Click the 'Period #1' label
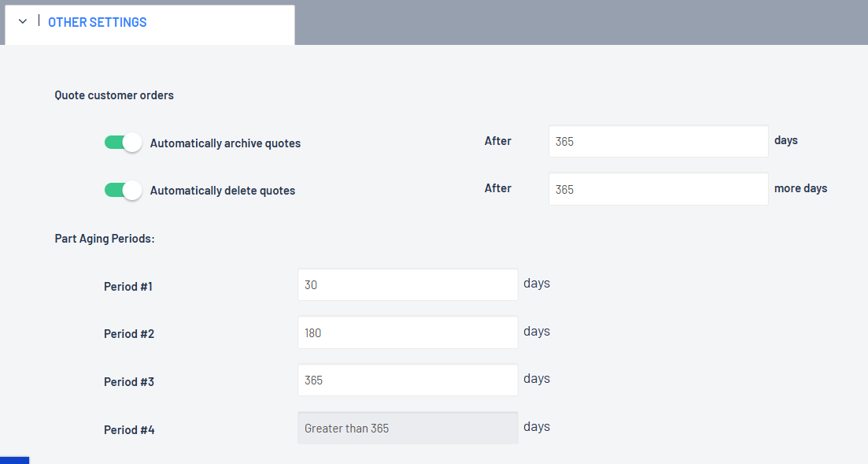This screenshot has width=868, height=464. click(128, 287)
